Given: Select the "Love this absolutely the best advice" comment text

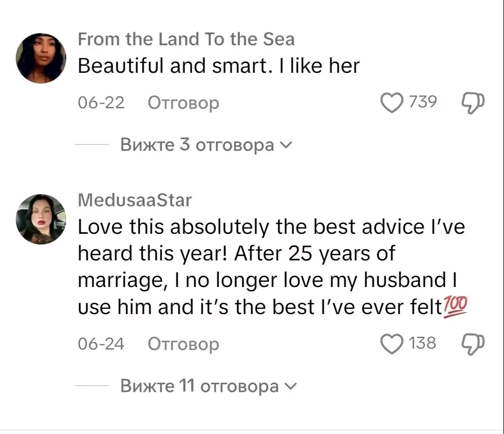Looking at the screenshot, I should click(x=271, y=267).
